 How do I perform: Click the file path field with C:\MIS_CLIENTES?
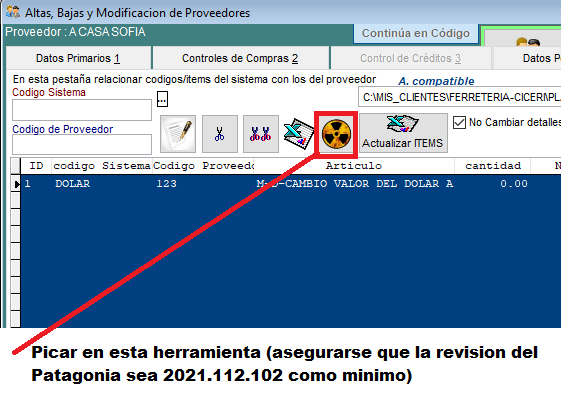click(460, 97)
